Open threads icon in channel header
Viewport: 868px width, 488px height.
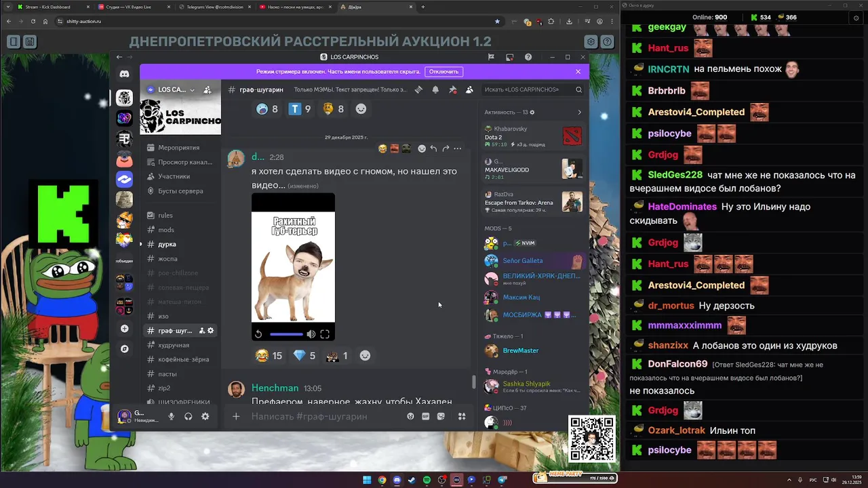point(419,89)
